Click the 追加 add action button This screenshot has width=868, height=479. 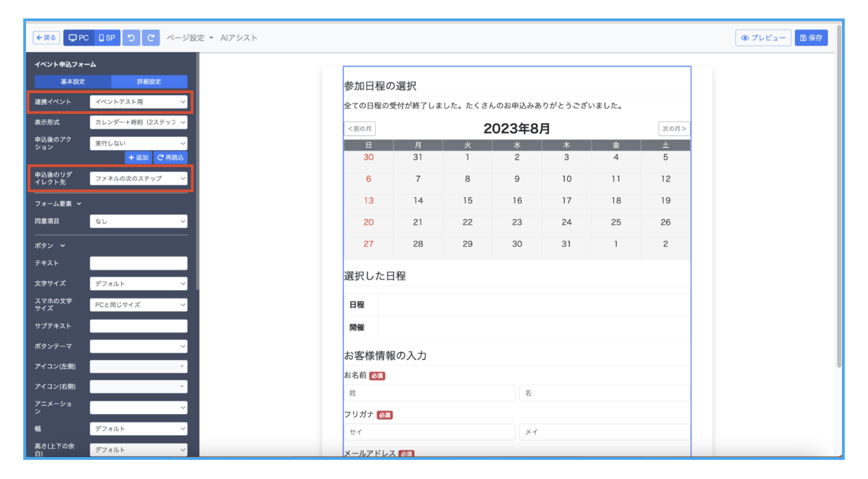click(x=138, y=157)
